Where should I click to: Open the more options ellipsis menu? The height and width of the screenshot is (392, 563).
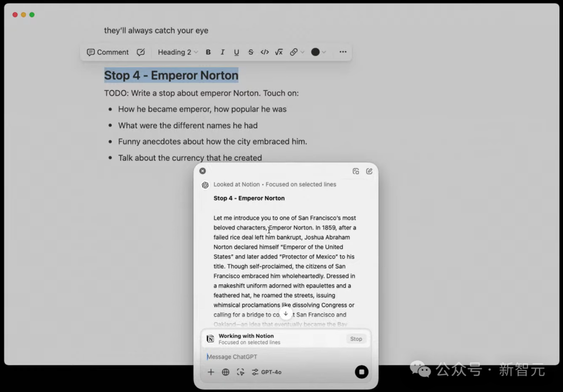pyautogui.click(x=343, y=52)
